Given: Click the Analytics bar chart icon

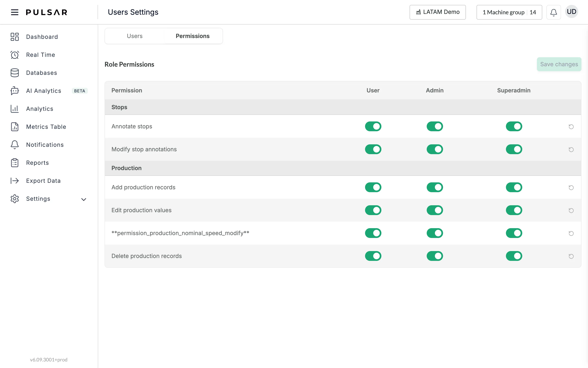Looking at the screenshot, I should [14, 109].
